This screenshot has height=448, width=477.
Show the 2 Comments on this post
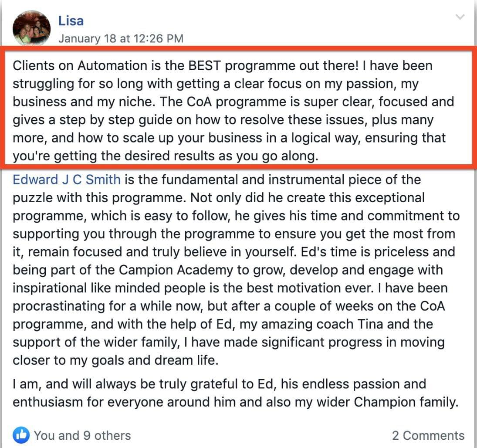[428, 435]
